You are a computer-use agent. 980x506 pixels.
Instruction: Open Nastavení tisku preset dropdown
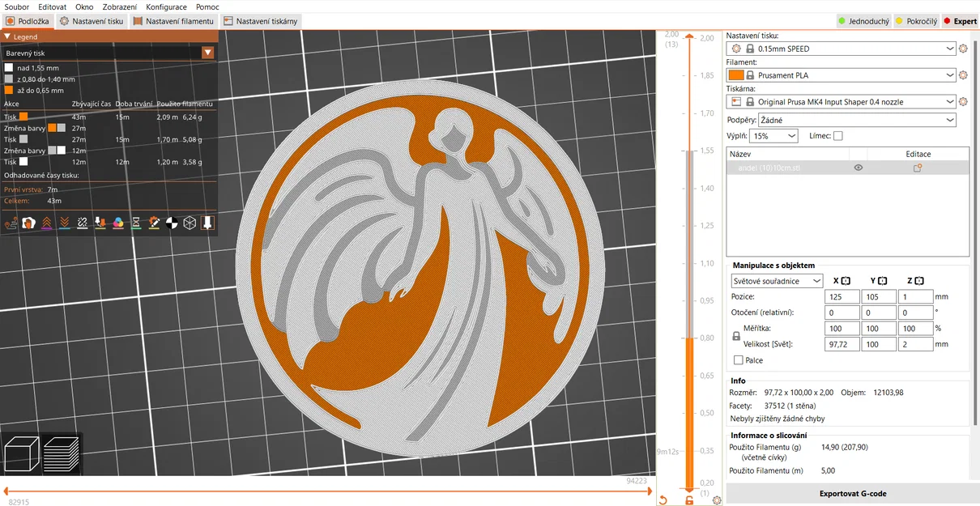[842, 49]
